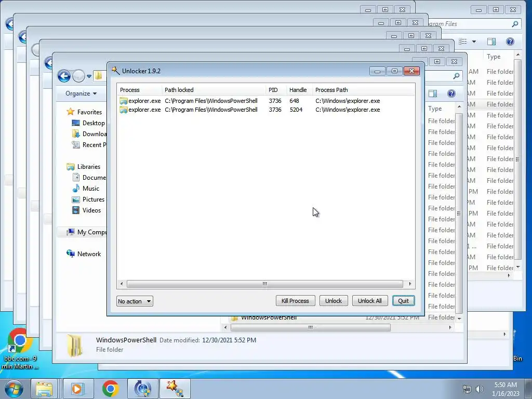
Task: Click WindowsPowerShell folder icon in details pane
Action: (75, 345)
